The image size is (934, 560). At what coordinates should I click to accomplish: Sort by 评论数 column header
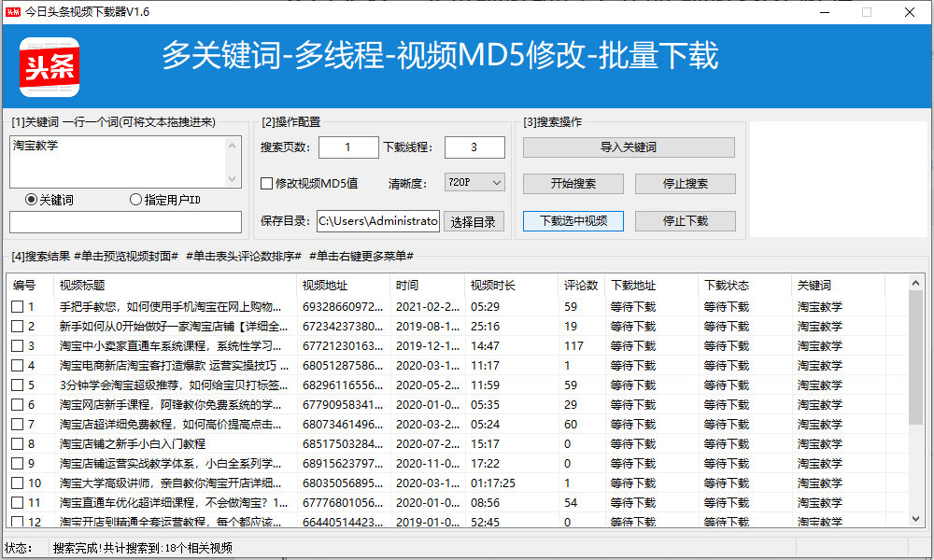[x=581, y=286]
